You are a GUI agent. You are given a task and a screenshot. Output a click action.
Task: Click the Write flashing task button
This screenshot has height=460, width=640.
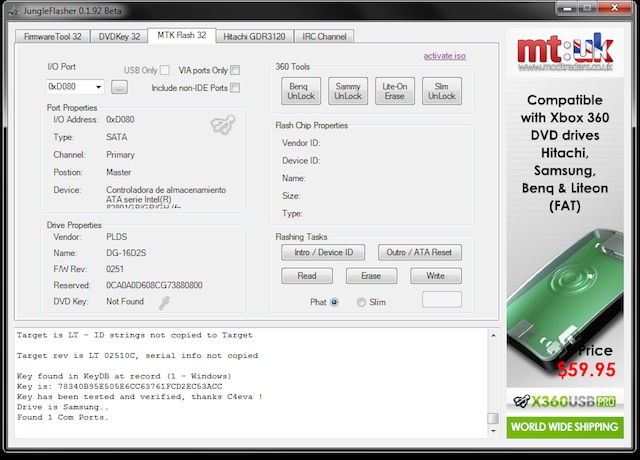[436, 276]
